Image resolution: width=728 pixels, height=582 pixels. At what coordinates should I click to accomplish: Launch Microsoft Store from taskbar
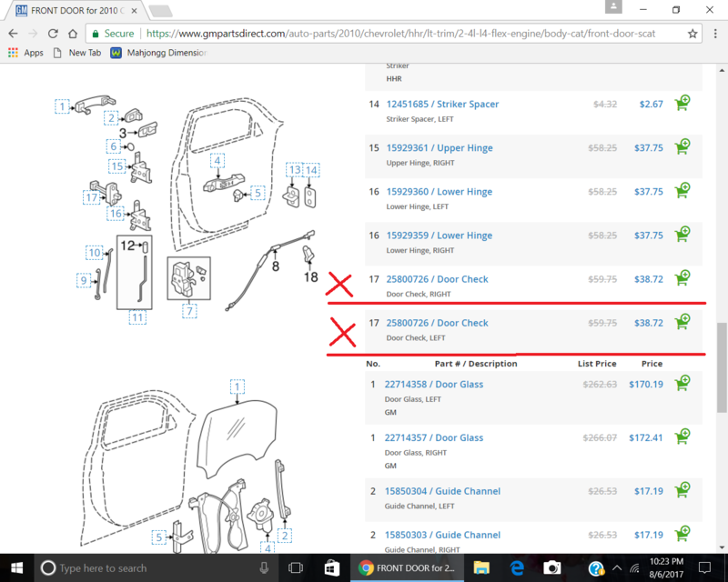(x=331, y=567)
